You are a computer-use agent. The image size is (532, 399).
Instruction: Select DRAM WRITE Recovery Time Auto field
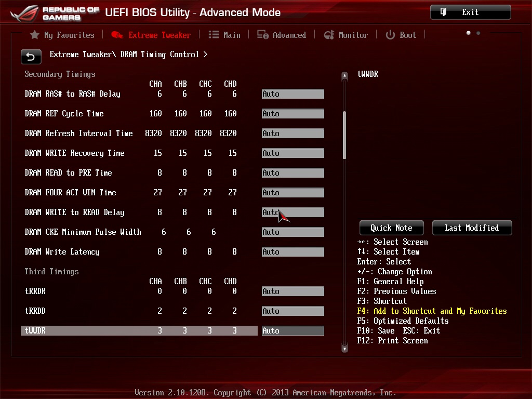coord(293,153)
